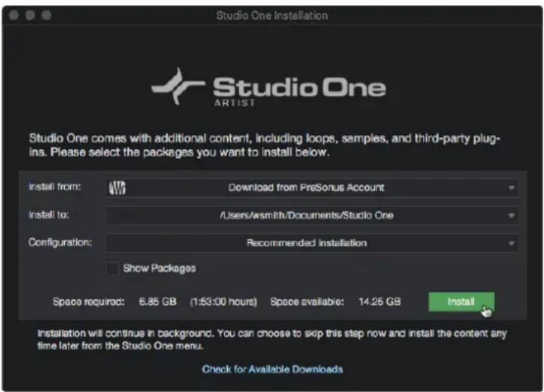Click the Configuration label
Viewport: 544px width, 392px height.
pyautogui.click(x=60, y=242)
